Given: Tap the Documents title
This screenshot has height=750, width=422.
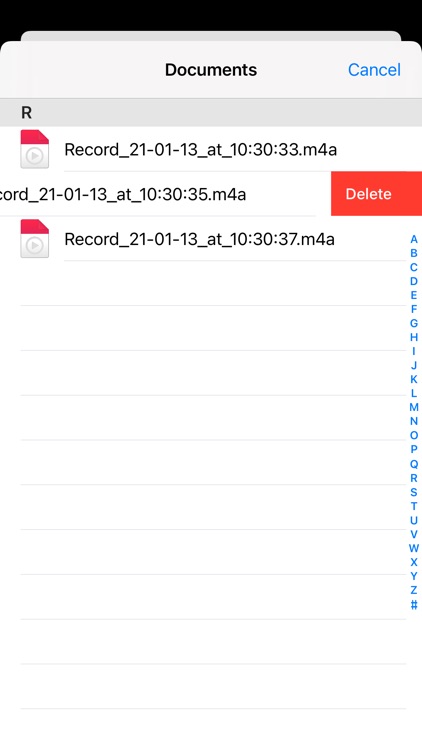Looking at the screenshot, I should (x=211, y=70).
